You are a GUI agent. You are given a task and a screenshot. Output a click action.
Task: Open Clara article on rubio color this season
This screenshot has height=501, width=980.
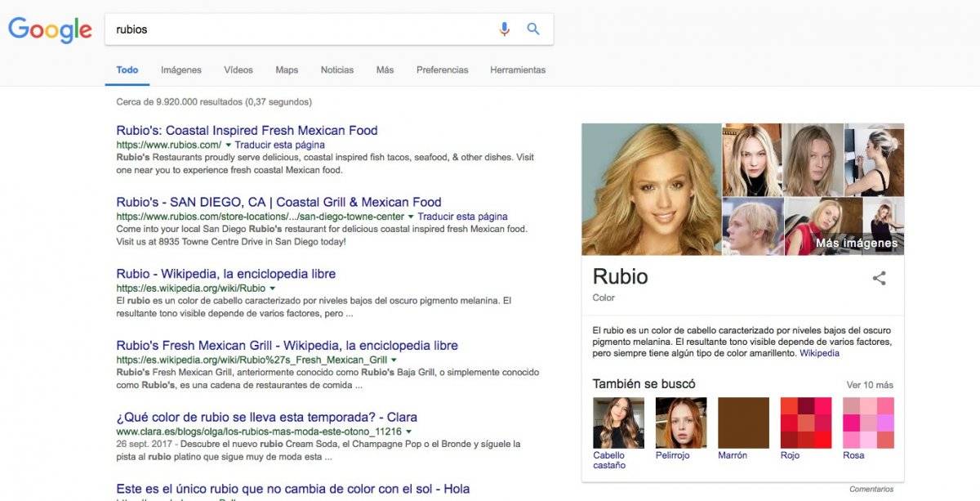coord(267,417)
